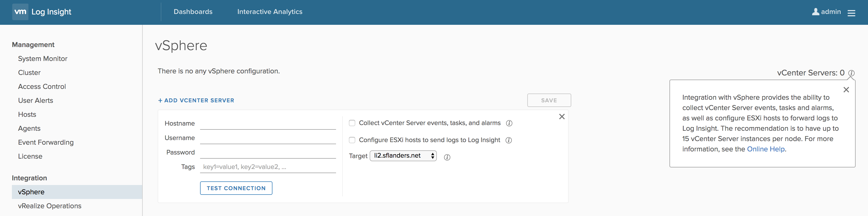The height and width of the screenshot is (216, 868).
Task: Click the info icon beside Target dropdown
Action: [447, 157]
